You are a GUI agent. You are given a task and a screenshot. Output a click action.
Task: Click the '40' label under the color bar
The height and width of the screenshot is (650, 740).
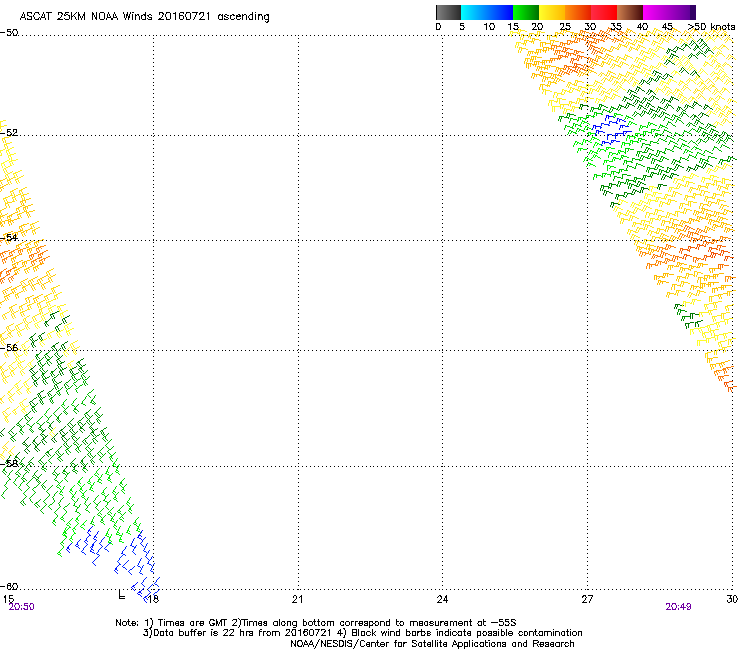click(642, 27)
